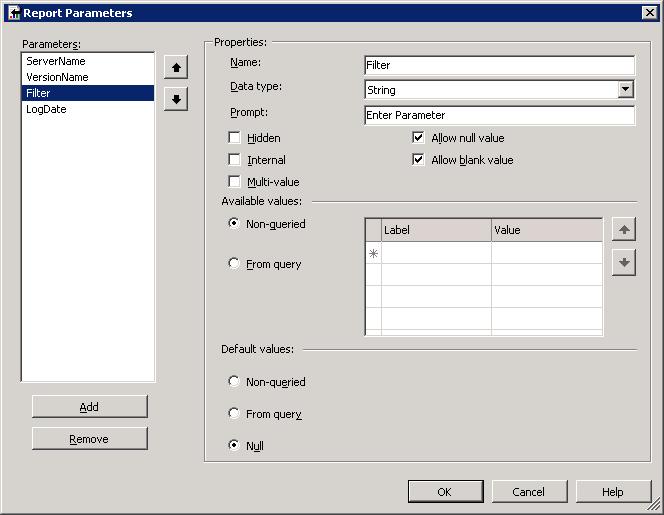This screenshot has width=664, height=515.
Task: Click the Help button
Action: [613, 492]
